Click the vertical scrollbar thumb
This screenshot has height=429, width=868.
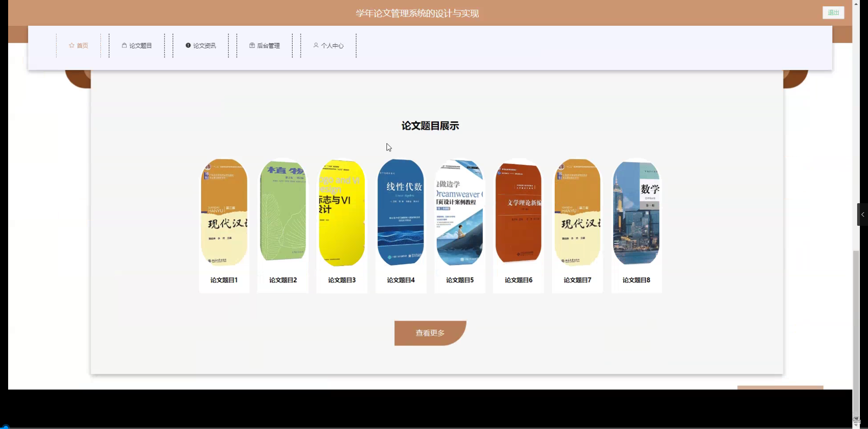pos(856,333)
